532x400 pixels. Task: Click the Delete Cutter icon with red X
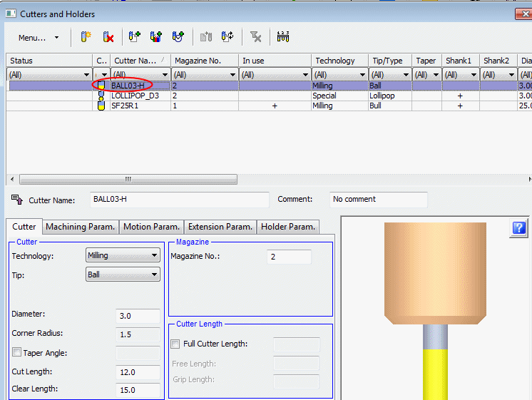[x=108, y=37]
